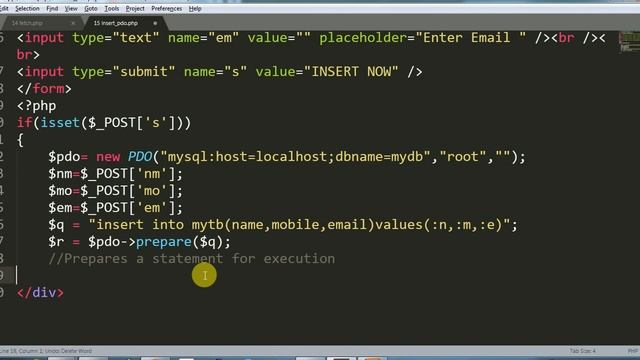Click the isset function call
Screen dimensions: 640x360
tap(60, 123)
